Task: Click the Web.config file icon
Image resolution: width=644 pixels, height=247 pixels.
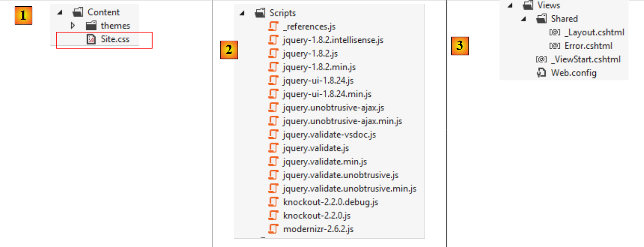Action: point(541,73)
